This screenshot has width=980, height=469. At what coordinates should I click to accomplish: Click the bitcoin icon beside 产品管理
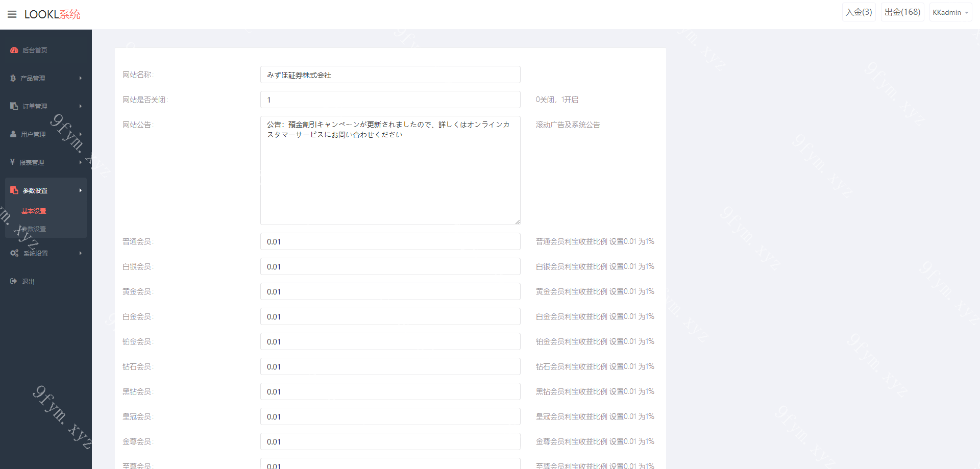pyautogui.click(x=13, y=78)
